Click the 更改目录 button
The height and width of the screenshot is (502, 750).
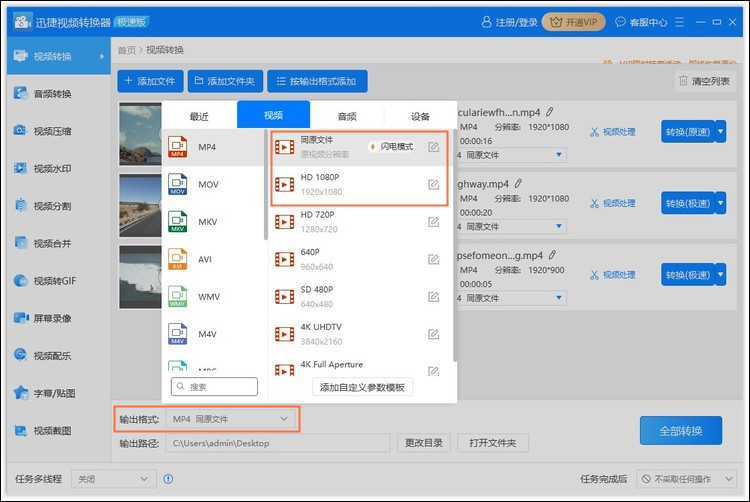423,443
